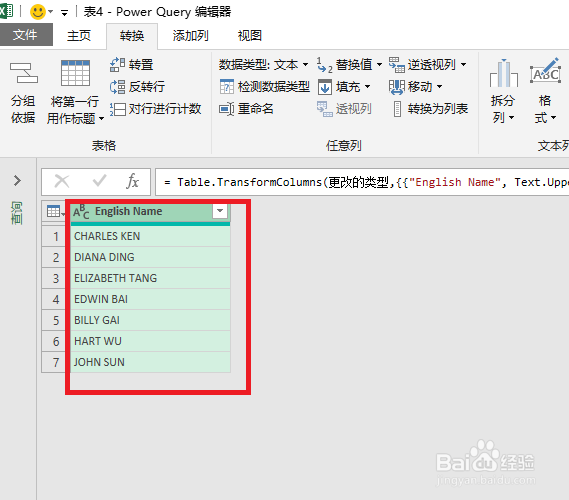Click the ABC text type icon in header
Image resolution: width=569 pixels, height=500 pixels.
coord(81,211)
